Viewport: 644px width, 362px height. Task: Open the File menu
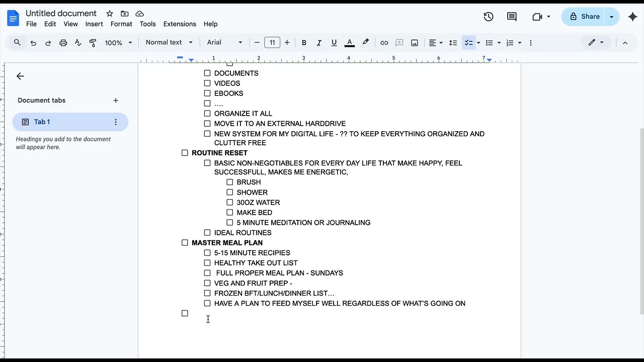[x=31, y=24]
